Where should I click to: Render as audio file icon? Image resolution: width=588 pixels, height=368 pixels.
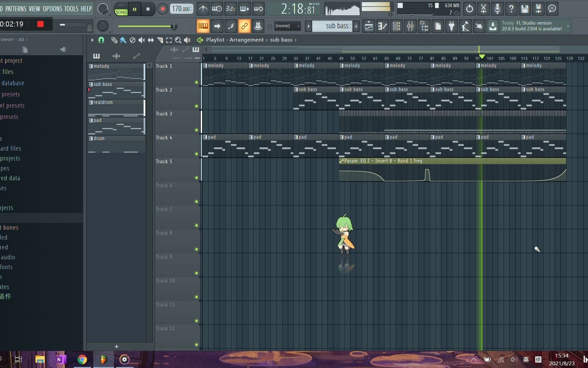pyautogui.click(x=538, y=9)
